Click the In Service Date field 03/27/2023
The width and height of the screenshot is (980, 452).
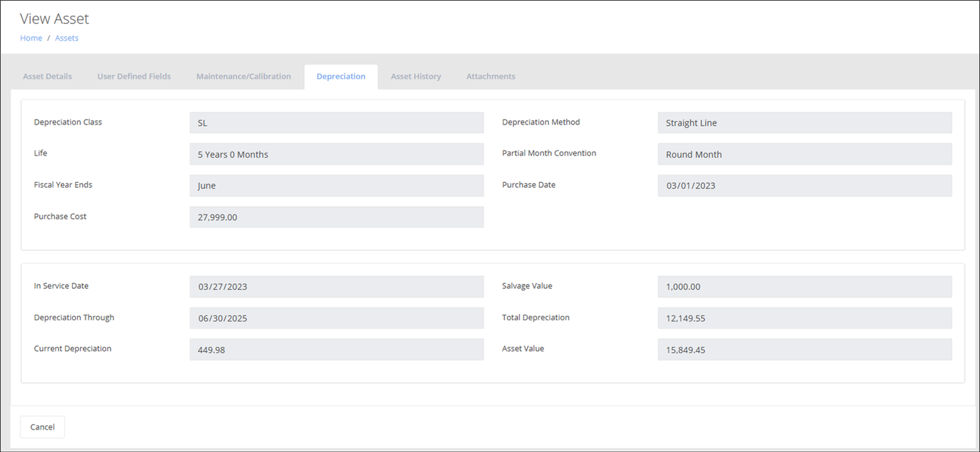337,287
